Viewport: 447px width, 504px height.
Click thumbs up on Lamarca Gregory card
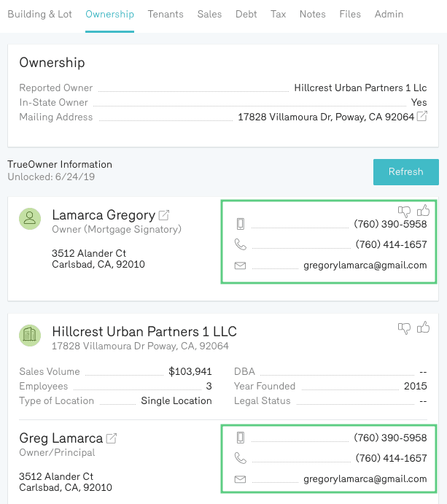tap(423, 211)
